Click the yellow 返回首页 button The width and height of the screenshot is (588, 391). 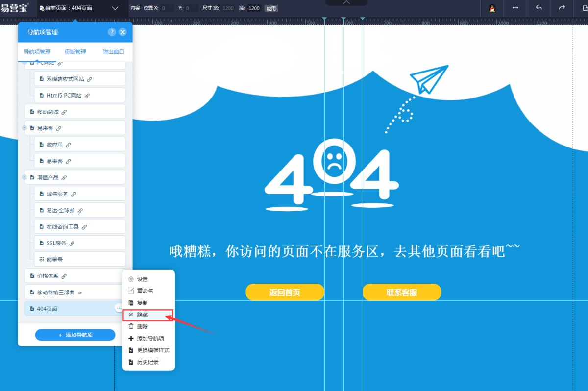click(285, 293)
